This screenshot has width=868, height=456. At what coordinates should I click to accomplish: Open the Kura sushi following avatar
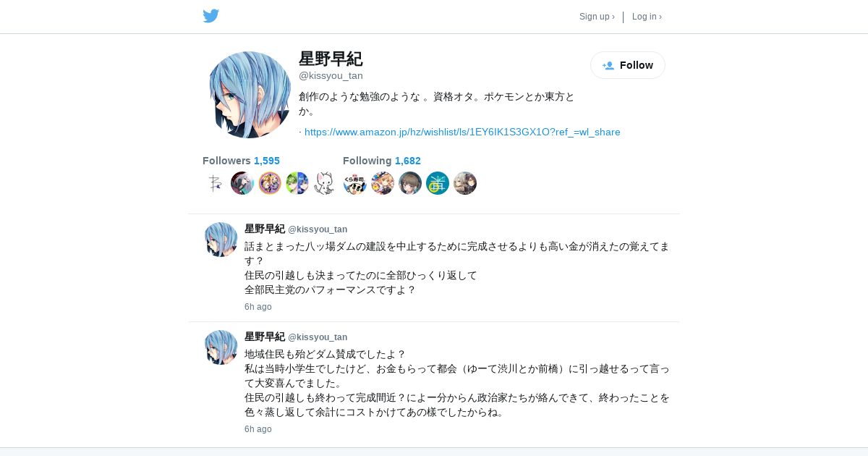(x=355, y=183)
